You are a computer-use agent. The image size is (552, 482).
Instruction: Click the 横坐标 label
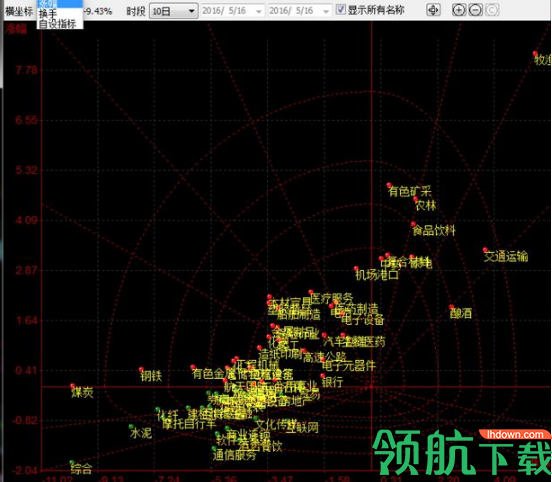coord(19,11)
